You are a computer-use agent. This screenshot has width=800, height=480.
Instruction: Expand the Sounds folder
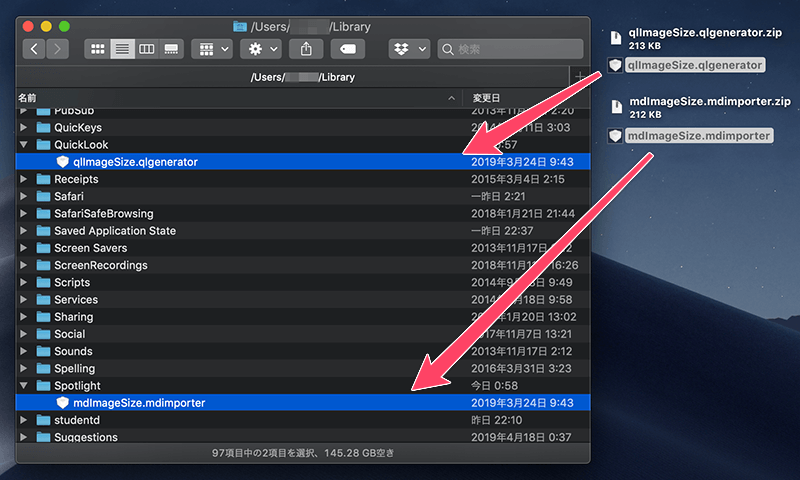[23, 351]
